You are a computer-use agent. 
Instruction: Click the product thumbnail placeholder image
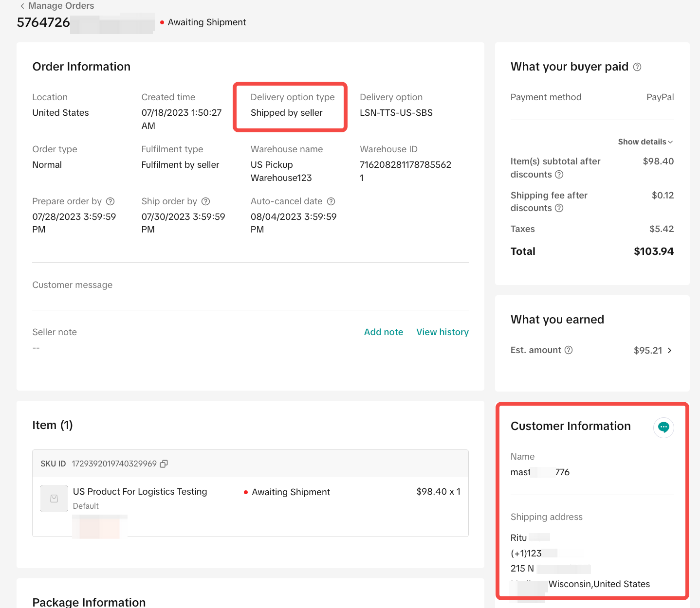point(54,499)
